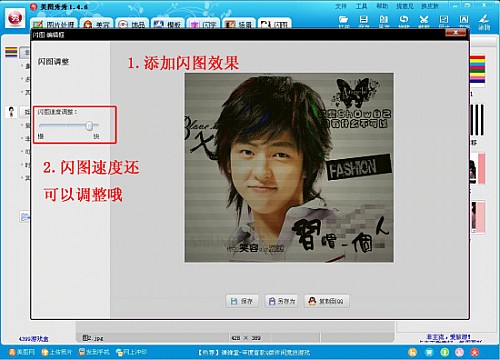Click the orange round icon in status bar
Image resolution: width=500 pixels, height=360 pixels.
coord(413,352)
